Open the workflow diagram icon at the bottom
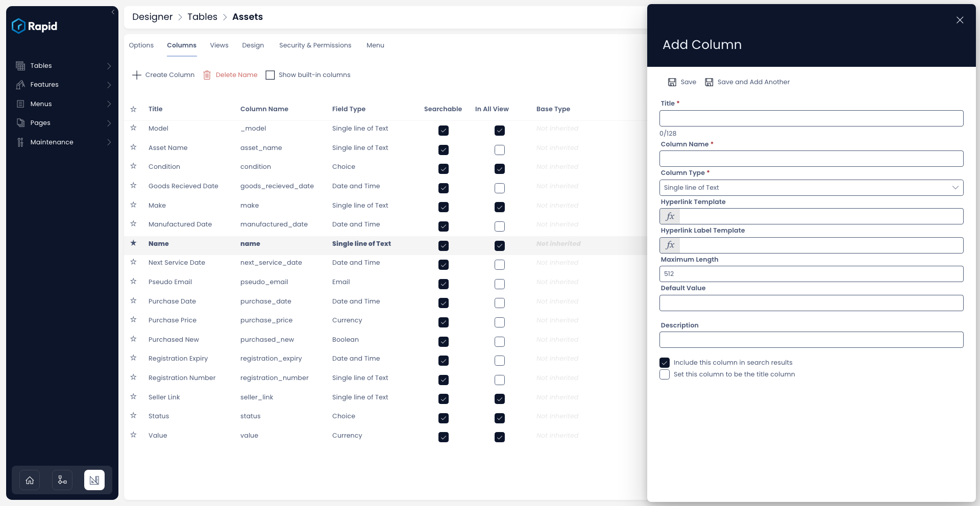The width and height of the screenshot is (980, 506). pos(62,480)
